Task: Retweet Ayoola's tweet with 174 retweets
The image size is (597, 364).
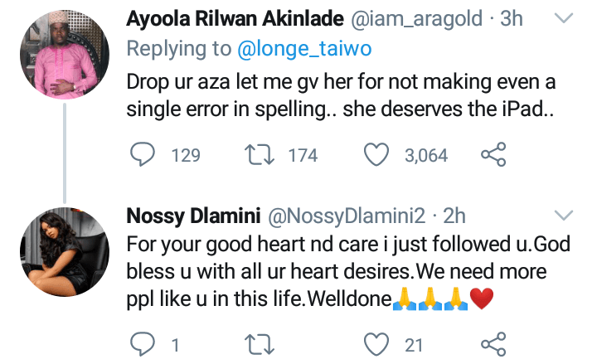Action: point(263,154)
